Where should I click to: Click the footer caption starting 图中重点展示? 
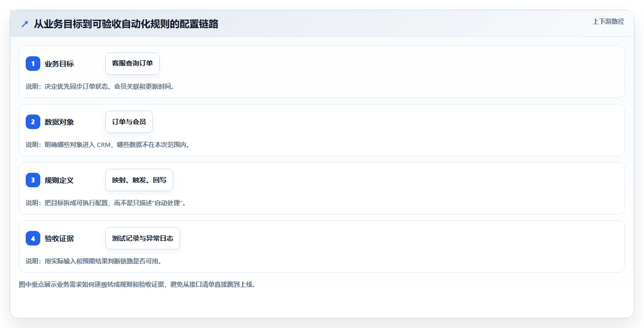[x=137, y=284]
